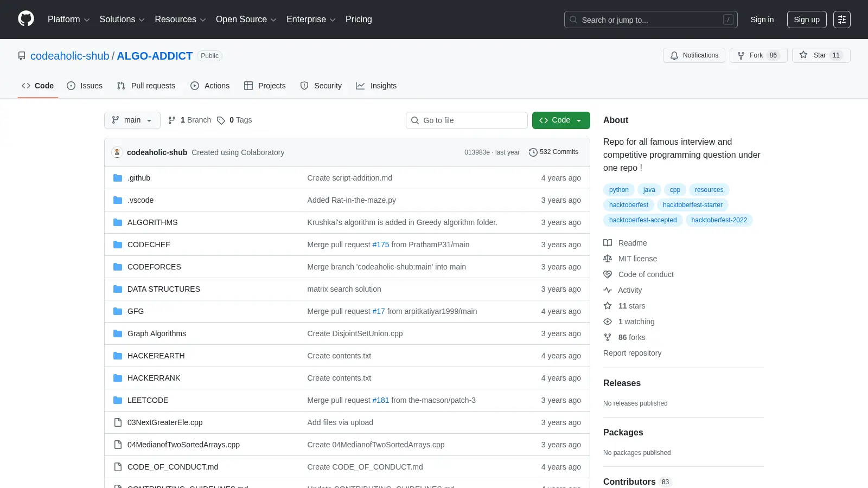Open the DATA STRUCTURES folder
This screenshot has height=488, width=868.
[164, 289]
